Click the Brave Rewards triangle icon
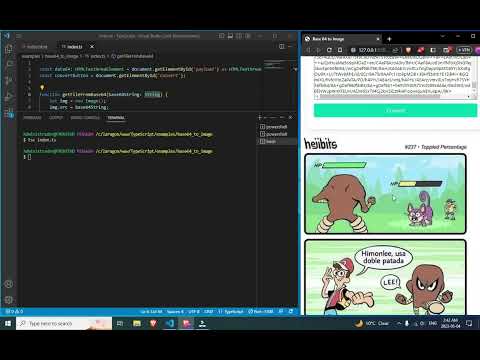480x360 pixels. coord(421,50)
